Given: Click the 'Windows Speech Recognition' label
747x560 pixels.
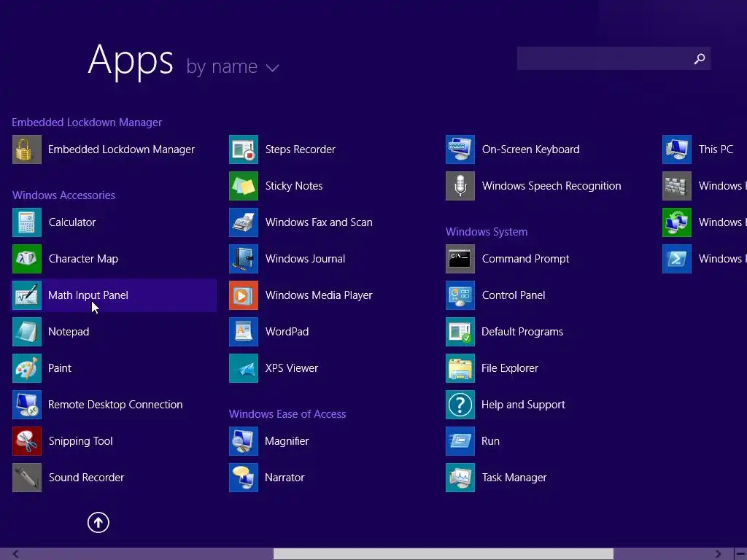Looking at the screenshot, I should click(551, 186).
